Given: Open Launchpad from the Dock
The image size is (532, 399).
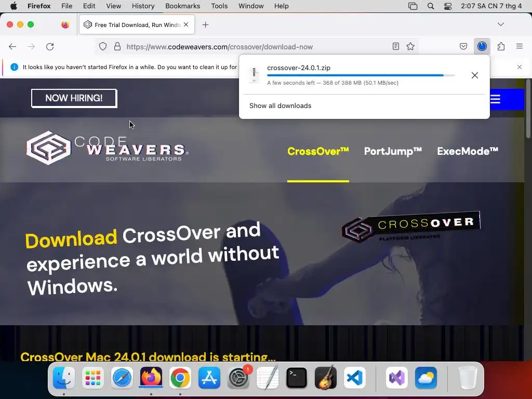Looking at the screenshot, I should coord(93,378).
